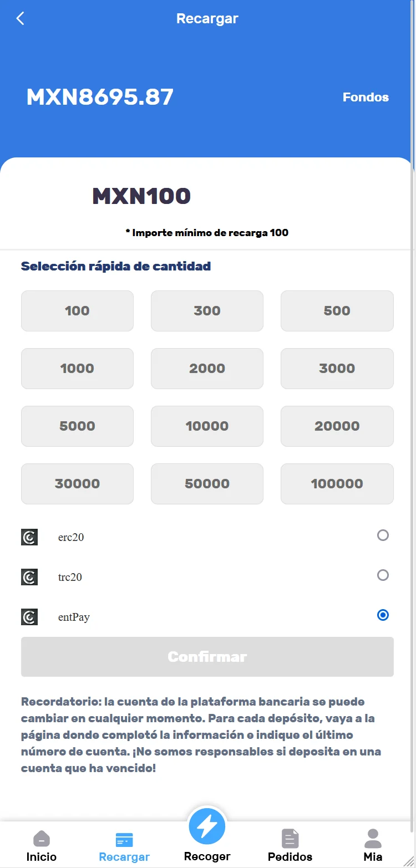Tap the Recargar card icon in bottom bar
416x868 pixels.
click(124, 840)
